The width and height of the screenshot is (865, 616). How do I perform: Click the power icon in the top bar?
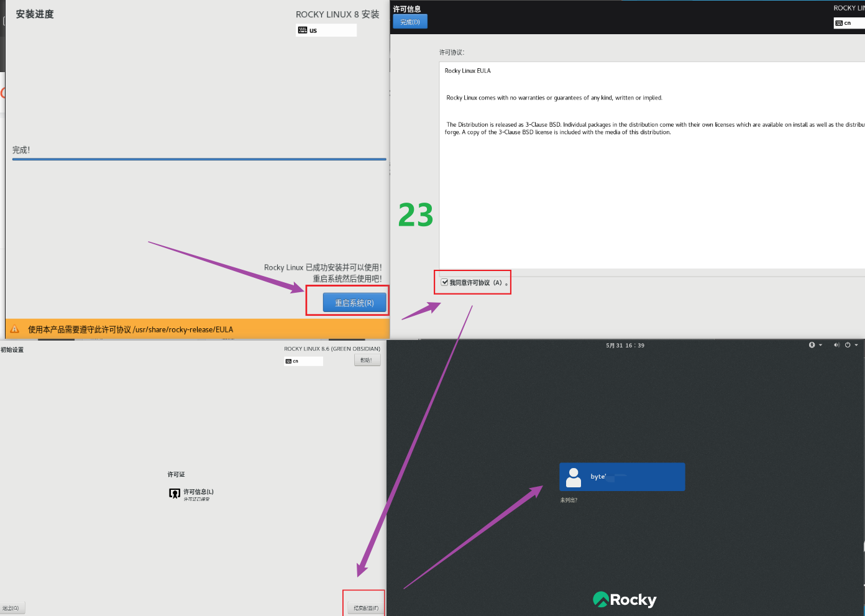tap(848, 345)
